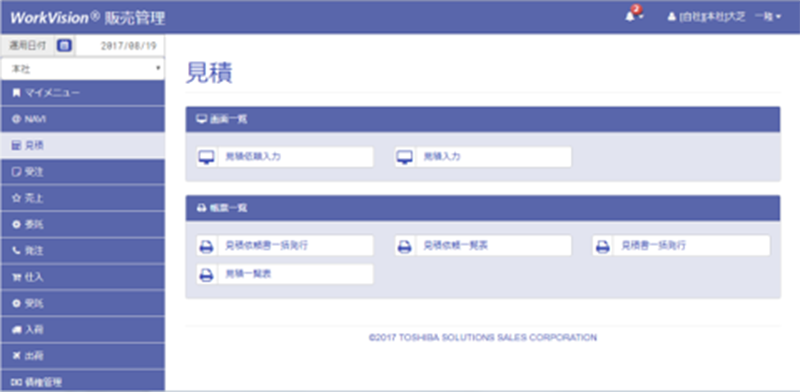
Task: Click the 運用日付 label
Action: point(28,46)
